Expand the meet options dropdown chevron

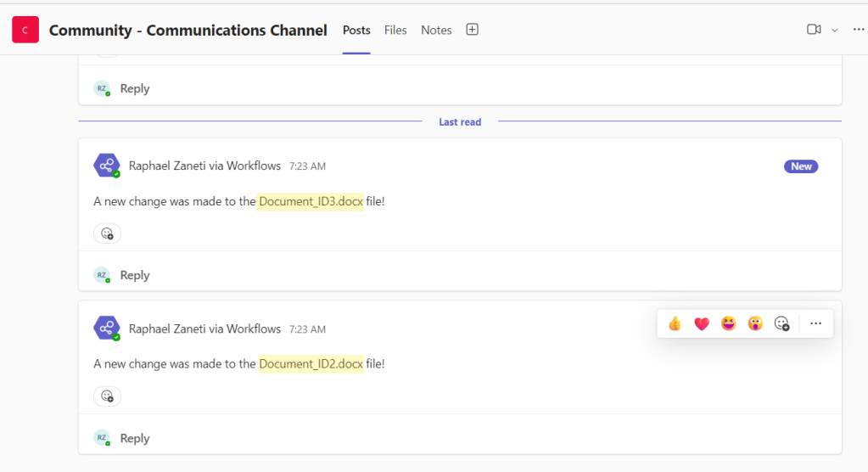pyautogui.click(x=834, y=30)
